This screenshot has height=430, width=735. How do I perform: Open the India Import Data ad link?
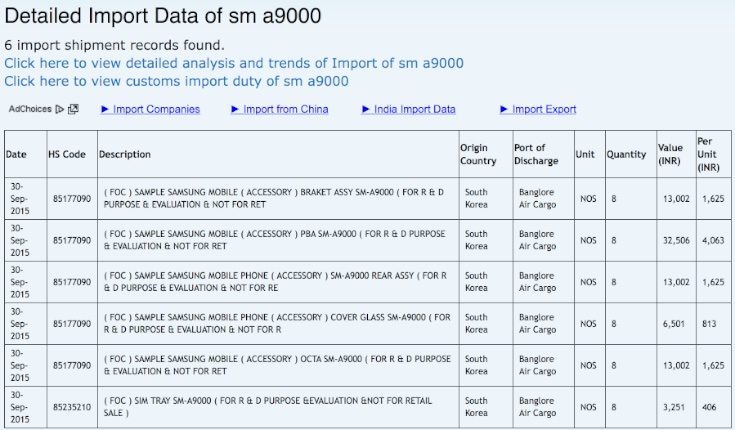[409, 109]
